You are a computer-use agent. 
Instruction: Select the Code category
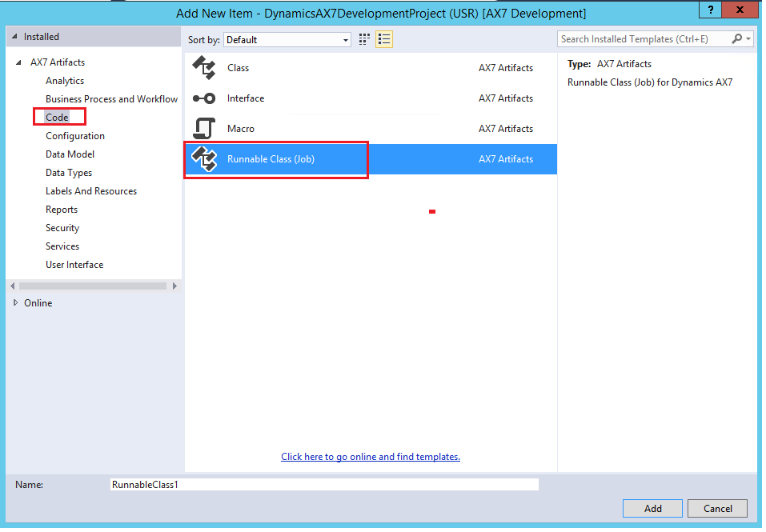click(57, 118)
